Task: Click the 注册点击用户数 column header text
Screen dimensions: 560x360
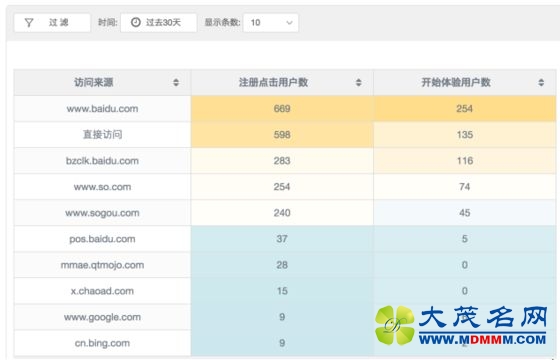Action: click(x=273, y=82)
